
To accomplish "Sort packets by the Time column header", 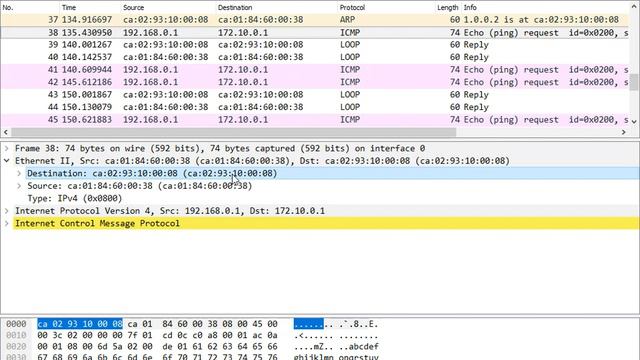I will 90,7.
